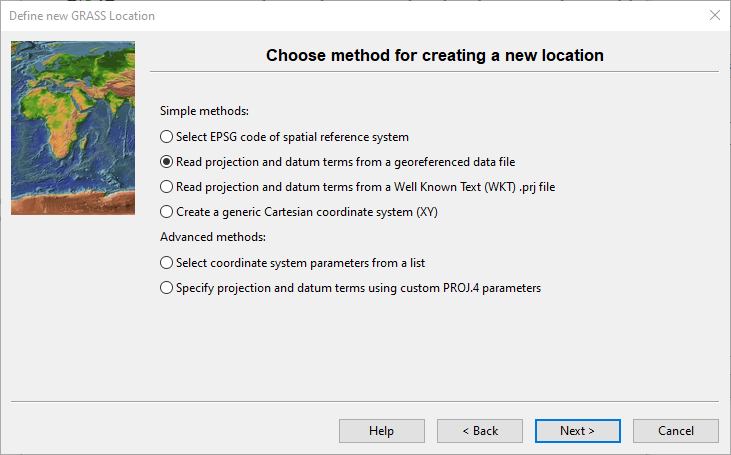Click the radio circle beside EPSG code

click(x=166, y=137)
